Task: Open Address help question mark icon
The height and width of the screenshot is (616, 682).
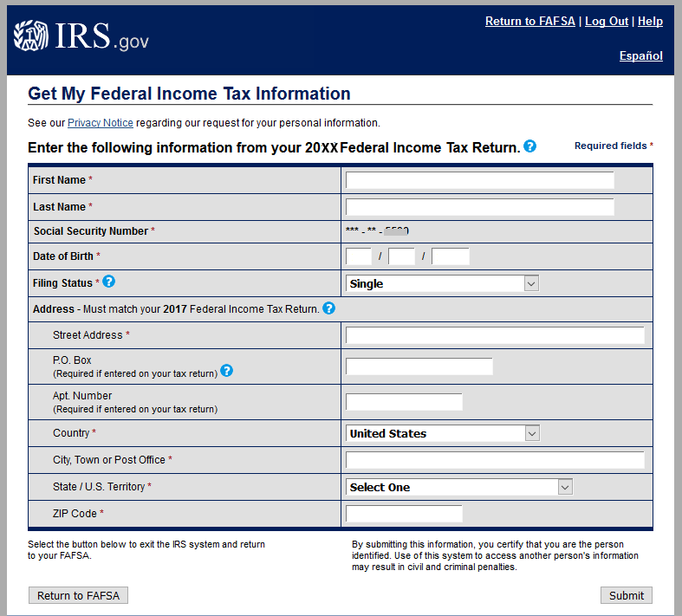Action: [x=328, y=308]
